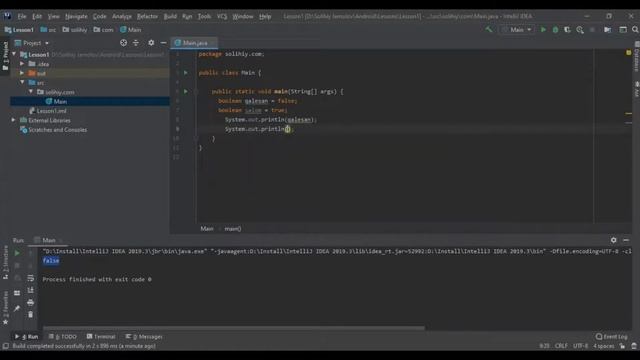Click the toolbar layout window icon
Screen dimensions: 640x360
[x=623, y=29]
